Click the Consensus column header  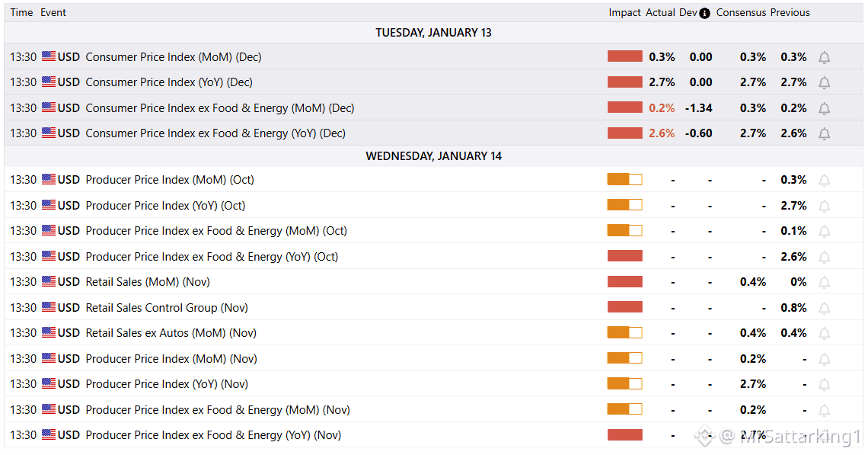click(741, 13)
